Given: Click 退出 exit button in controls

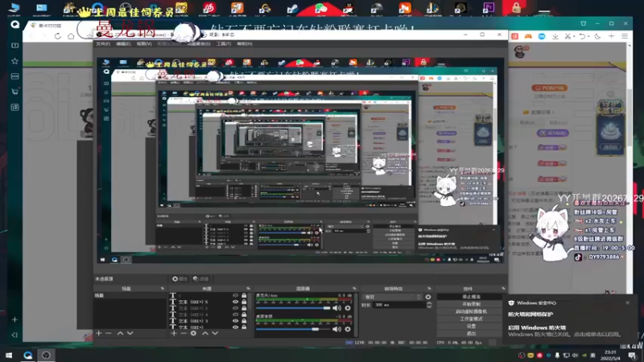Looking at the screenshot, I should coord(471,334).
